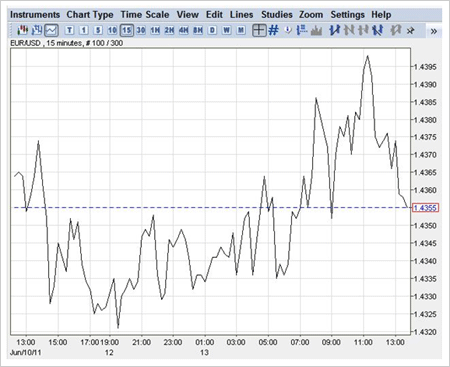Set time scale to 10 minutes
This screenshot has height=367, width=450.
click(112, 30)
